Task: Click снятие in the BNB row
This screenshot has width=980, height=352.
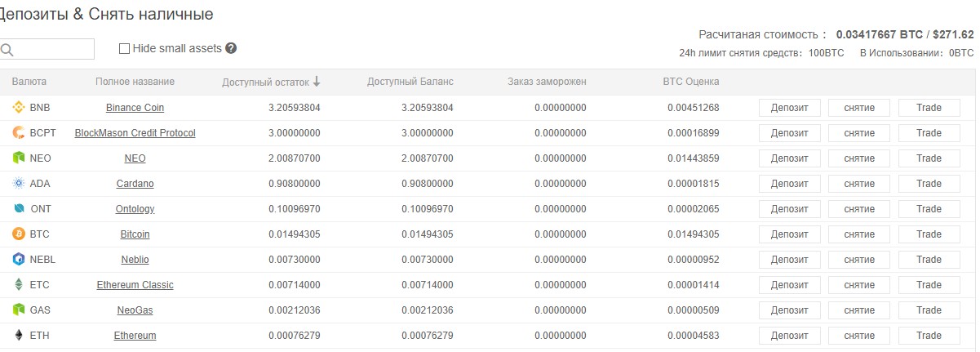Action: [x=859, y=108]
